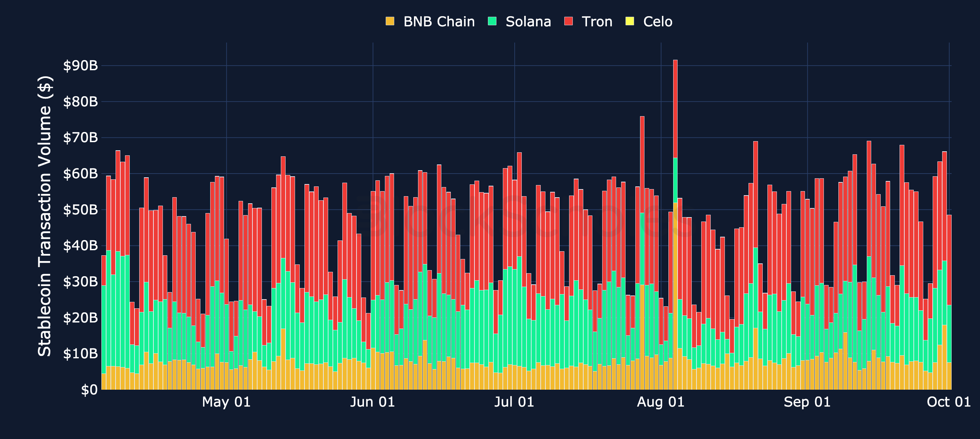Click the orange BNB Chain legend swatch
This screenshot has width=980, height=439.
coord(390,21)
